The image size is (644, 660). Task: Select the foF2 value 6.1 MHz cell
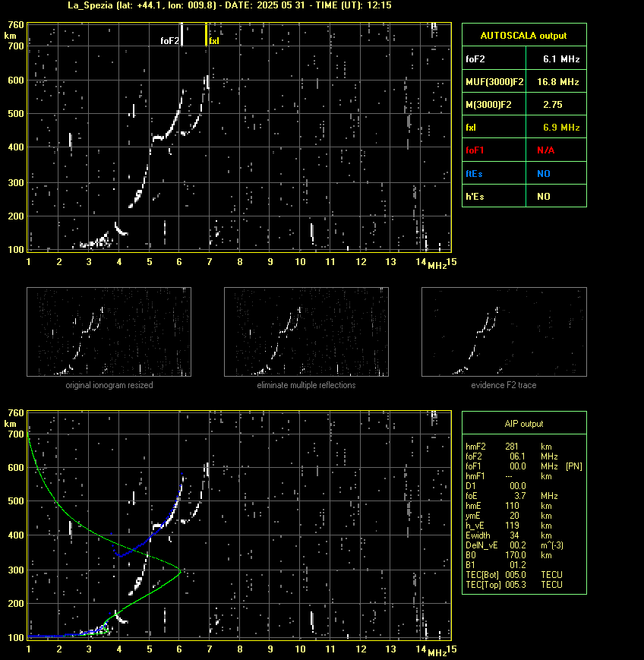[556, 59]
